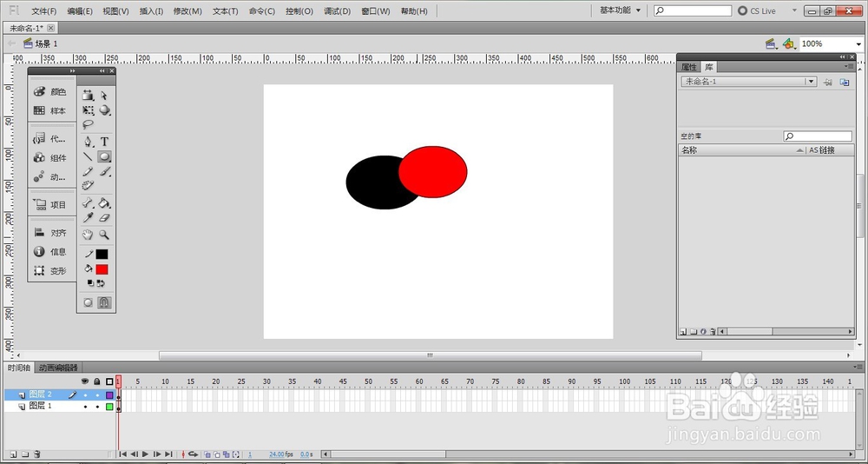Select the Pencil tool
This screenshot has height=464, width=868.
coord(88,172)
